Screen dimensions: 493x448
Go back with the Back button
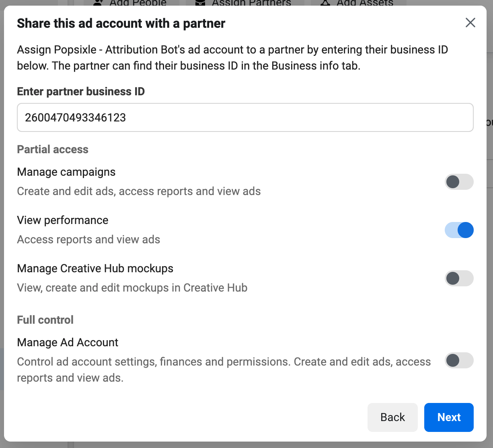[392, 417]
